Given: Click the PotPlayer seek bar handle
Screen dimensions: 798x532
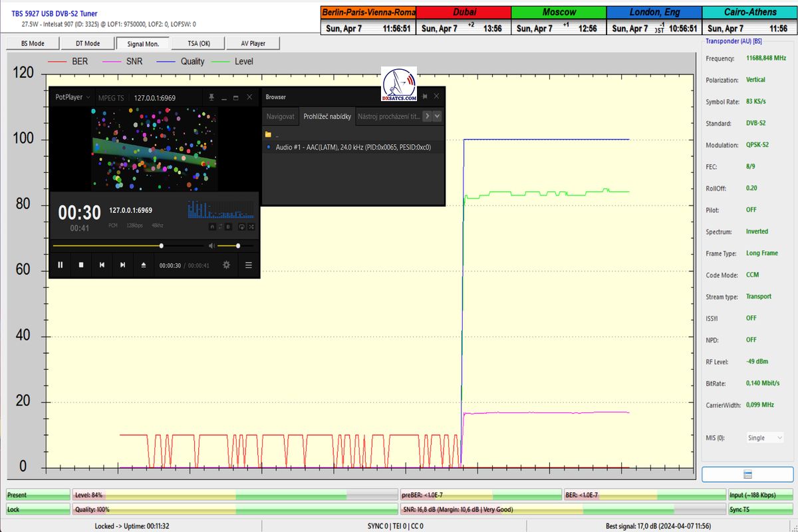Looking at the screenshot, I should click(x=161, y=245).
